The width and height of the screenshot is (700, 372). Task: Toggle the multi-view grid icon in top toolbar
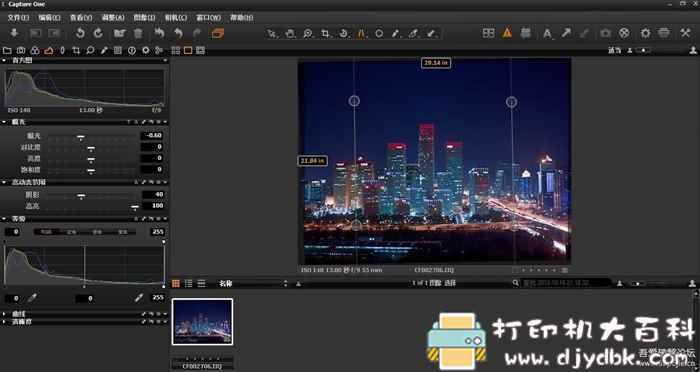pyautogui.click(x=488, y=33)
